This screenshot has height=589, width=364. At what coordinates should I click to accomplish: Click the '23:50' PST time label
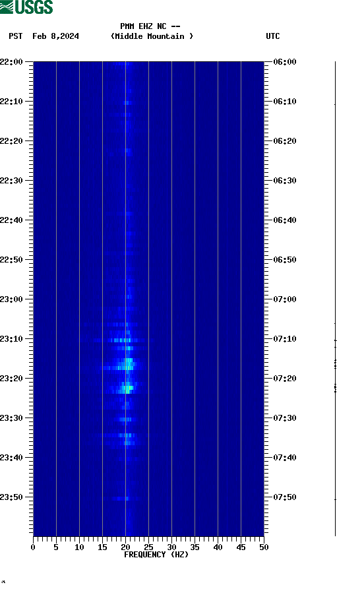[x=11, y=497]
